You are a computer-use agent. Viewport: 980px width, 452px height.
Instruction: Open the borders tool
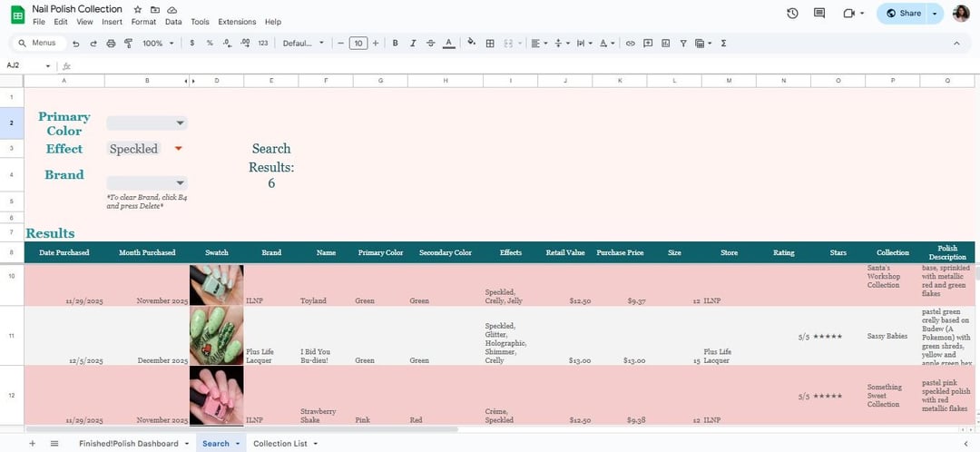click(490, 43)
